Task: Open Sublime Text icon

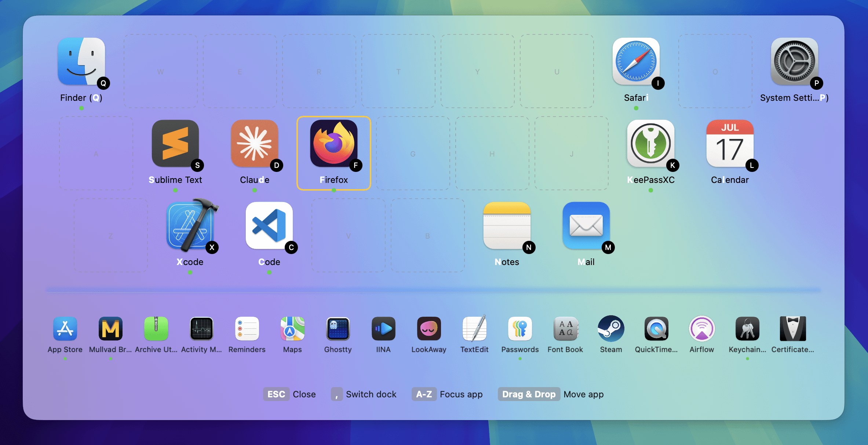Action: 175,143
